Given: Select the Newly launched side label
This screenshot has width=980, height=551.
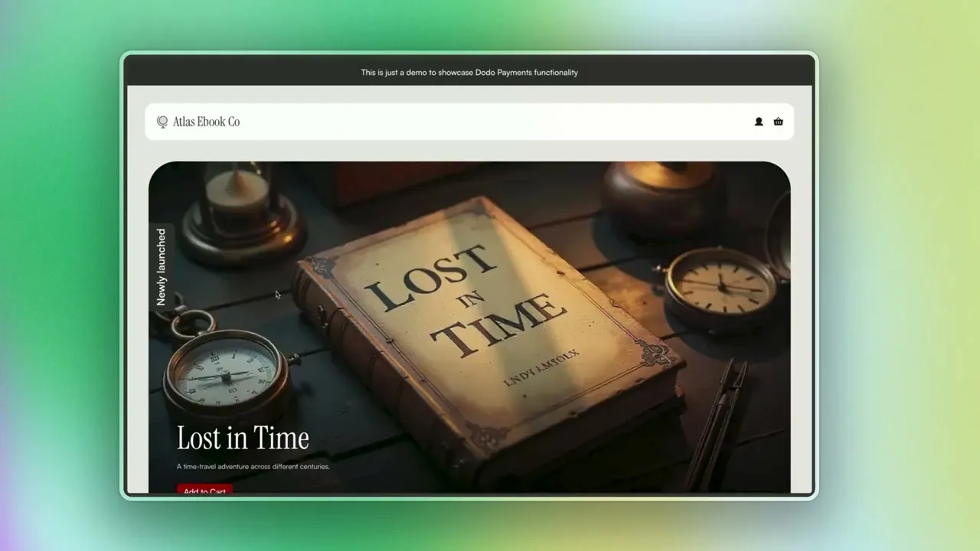Looking at the screenshot, I should pos(161,267).
